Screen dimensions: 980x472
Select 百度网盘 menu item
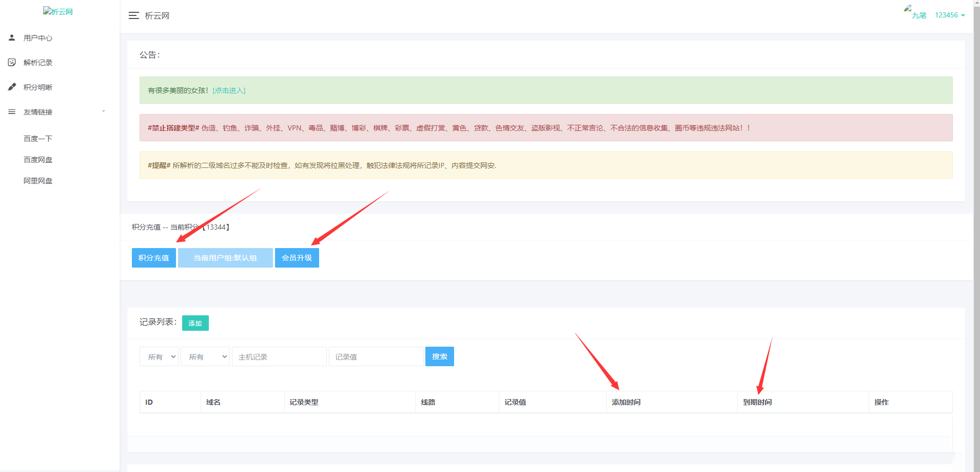[x=38, y=160]
